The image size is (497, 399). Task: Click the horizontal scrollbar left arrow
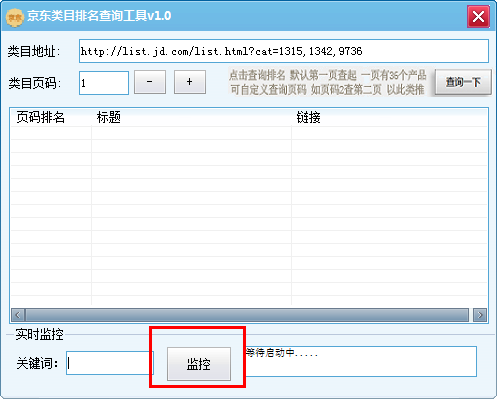coord(18,315)
